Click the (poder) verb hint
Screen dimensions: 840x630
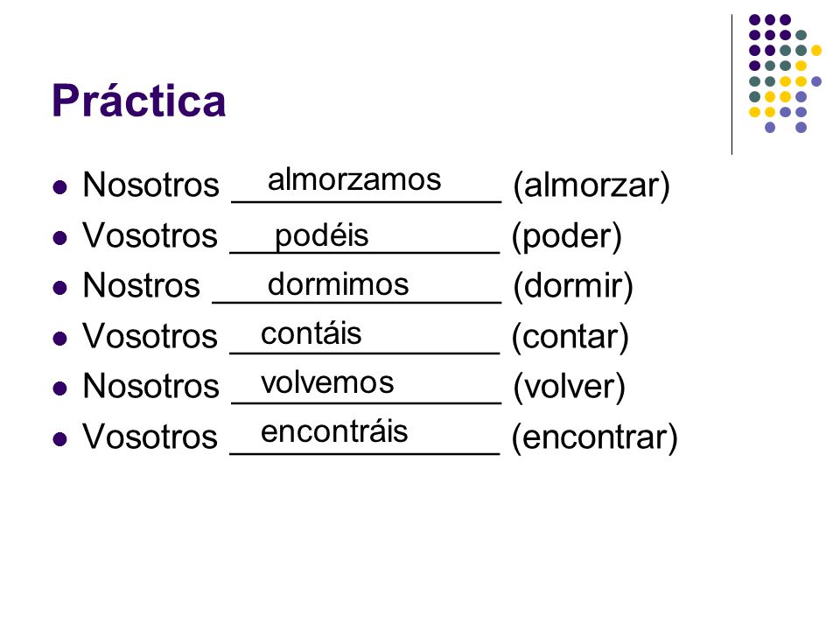567,236
